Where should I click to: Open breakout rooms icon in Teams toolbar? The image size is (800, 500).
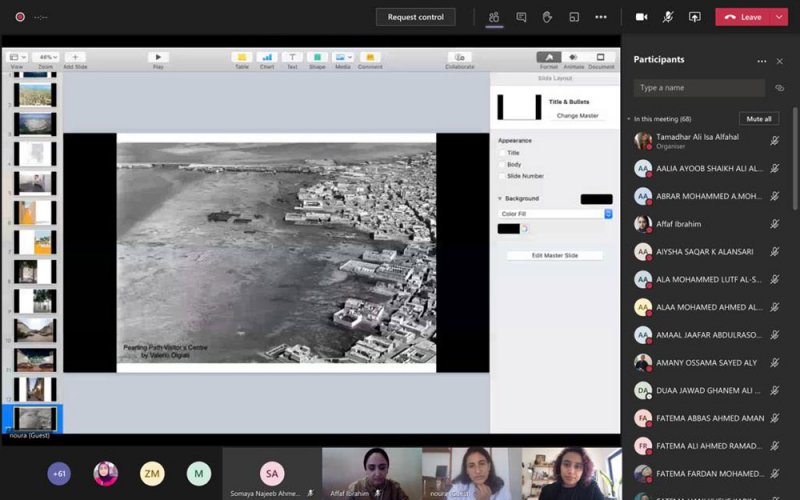tap(574, 17)
